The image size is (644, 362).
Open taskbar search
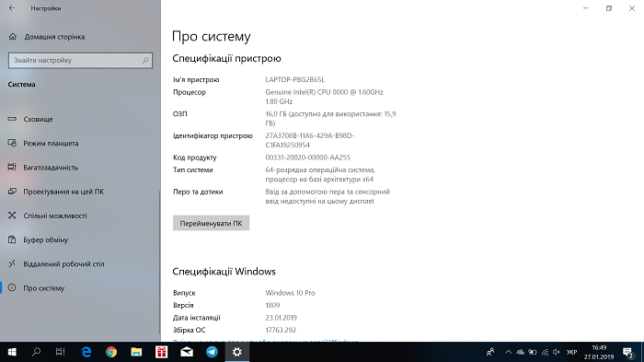[36, 352]
